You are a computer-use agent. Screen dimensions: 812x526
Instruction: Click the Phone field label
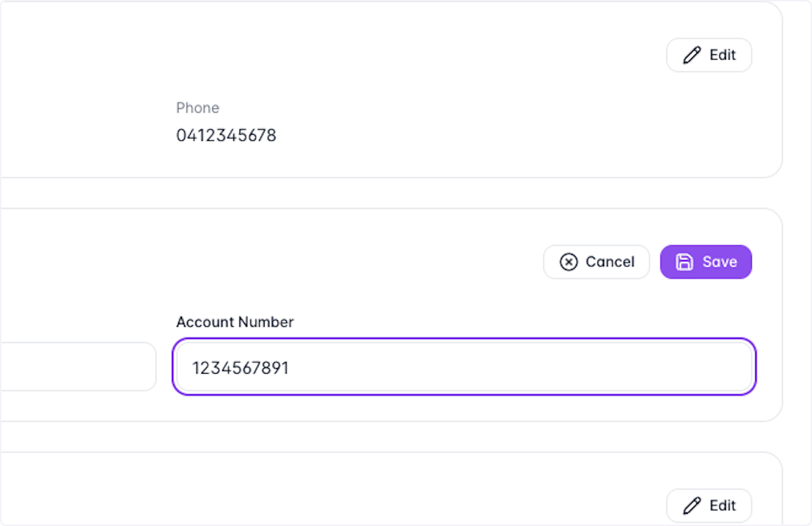pyautogui.click(x=198, y=108)
